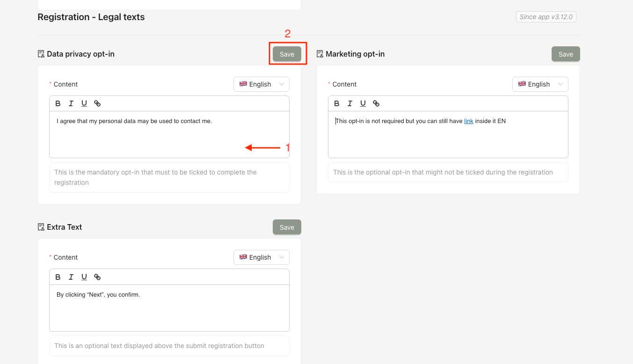Toggle italic in Data privacy opt-in editor

tap(71, 103)
